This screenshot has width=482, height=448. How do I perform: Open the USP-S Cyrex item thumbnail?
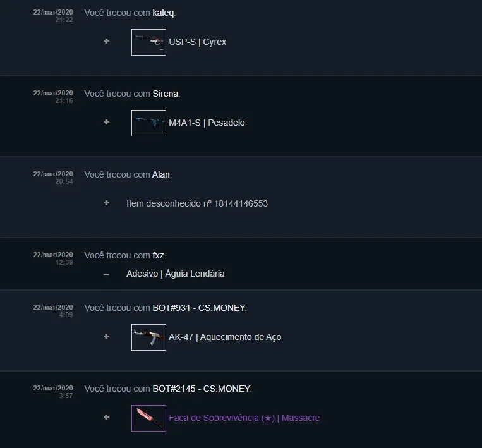pyautogui.click(x=148, y=42)
